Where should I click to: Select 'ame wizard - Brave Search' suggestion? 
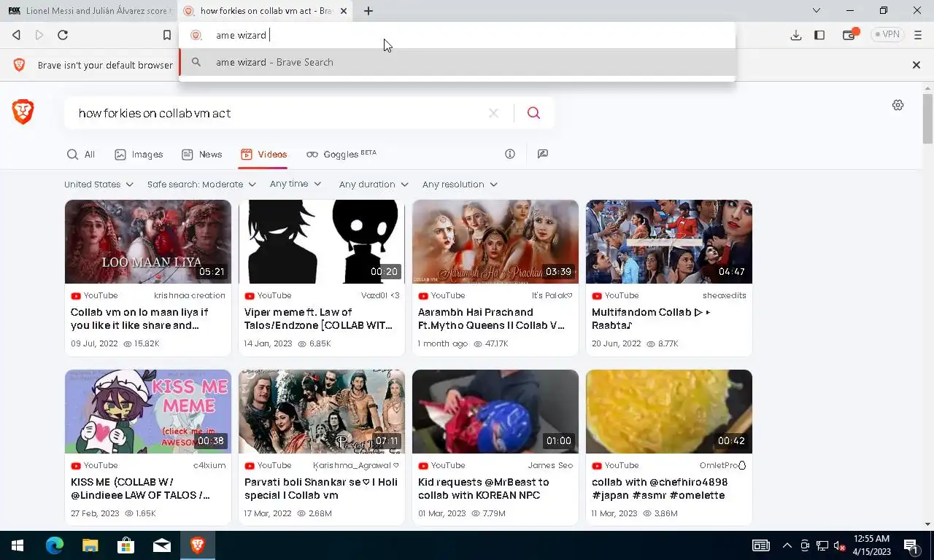pos(458,62)
